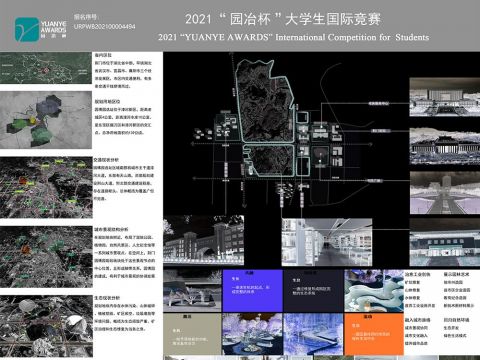
Task: Open the gray rendering beside the purple block
Action: click(x=192, y=291)
